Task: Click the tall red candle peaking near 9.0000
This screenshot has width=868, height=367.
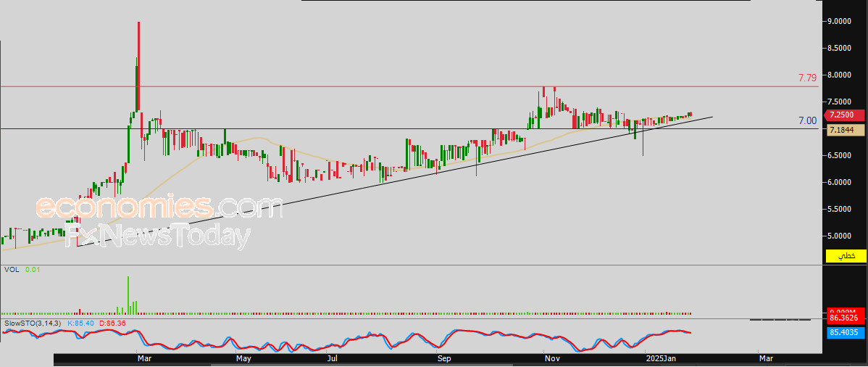Action: coord(138,66)
